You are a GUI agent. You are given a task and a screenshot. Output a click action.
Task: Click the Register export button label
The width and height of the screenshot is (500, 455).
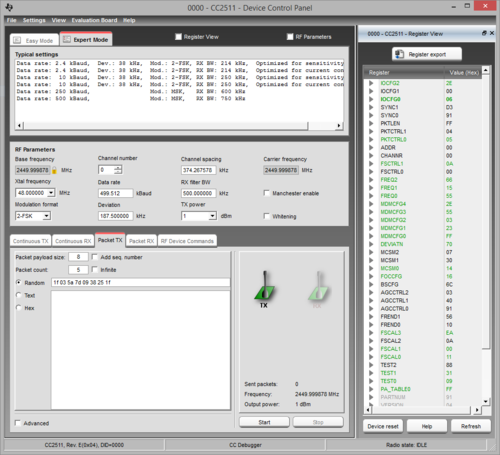click(427, 54)
